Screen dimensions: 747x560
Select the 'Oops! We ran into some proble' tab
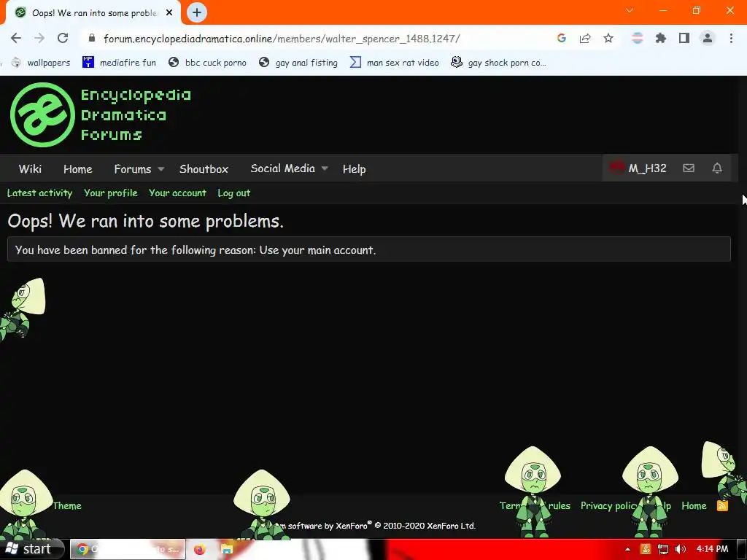point(94,13)
